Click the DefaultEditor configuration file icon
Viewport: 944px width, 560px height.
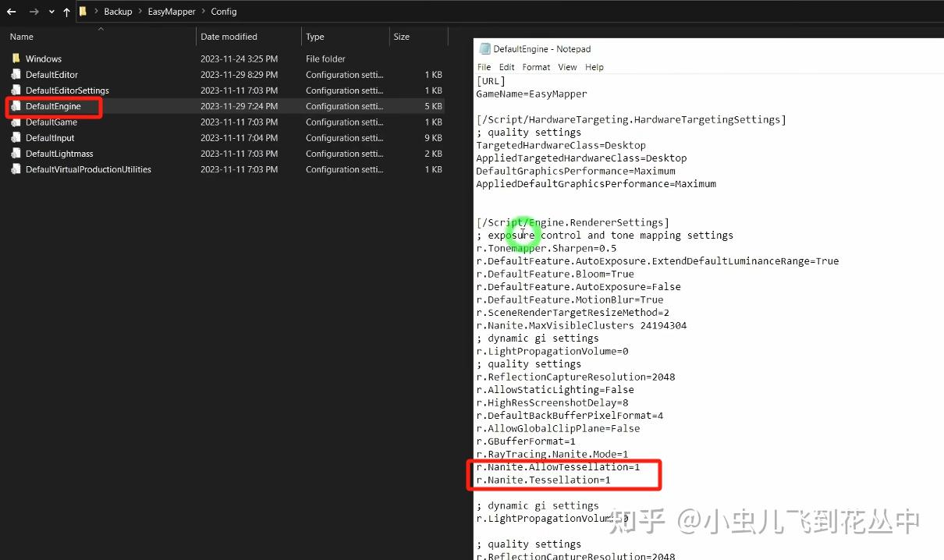point(16,74)
